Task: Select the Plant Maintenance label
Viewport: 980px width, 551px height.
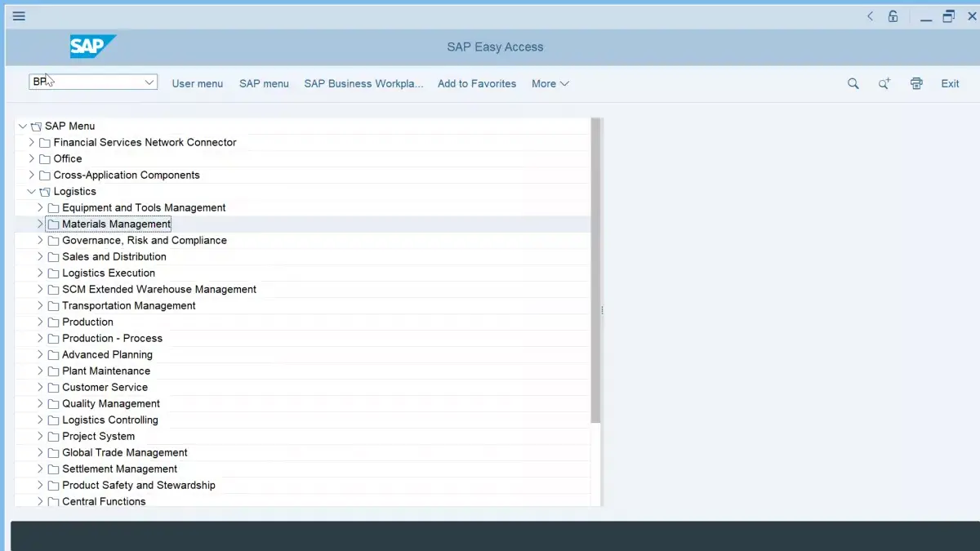Action: pyautogui.click(x=106, y=371)
